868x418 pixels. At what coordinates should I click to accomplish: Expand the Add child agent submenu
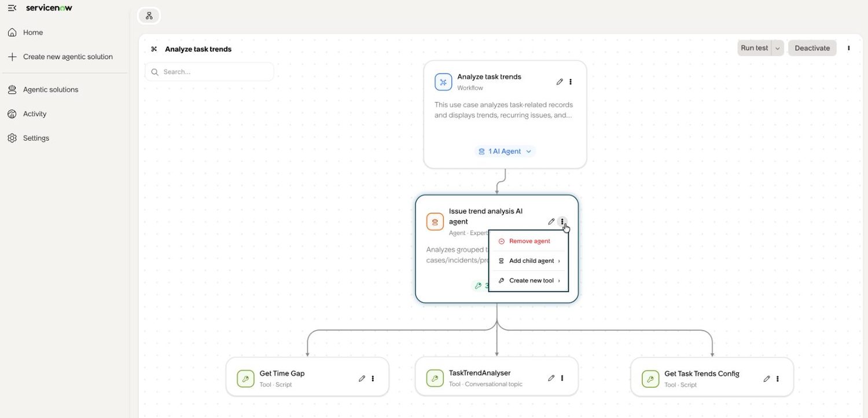pyautogui.click(x=529, y=261)
